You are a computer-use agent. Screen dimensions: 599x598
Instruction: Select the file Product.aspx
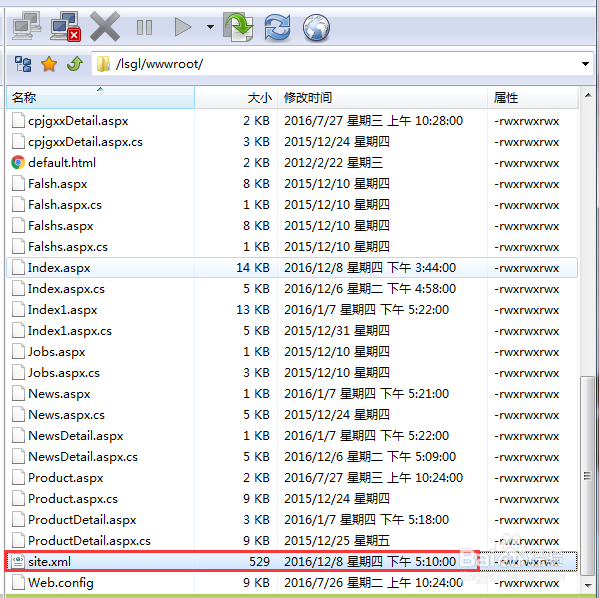coord(292,478)
